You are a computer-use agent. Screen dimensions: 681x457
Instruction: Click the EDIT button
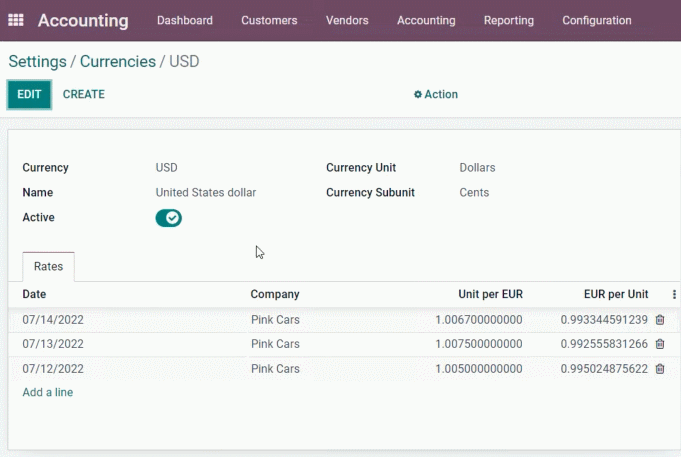coord(29,94)
